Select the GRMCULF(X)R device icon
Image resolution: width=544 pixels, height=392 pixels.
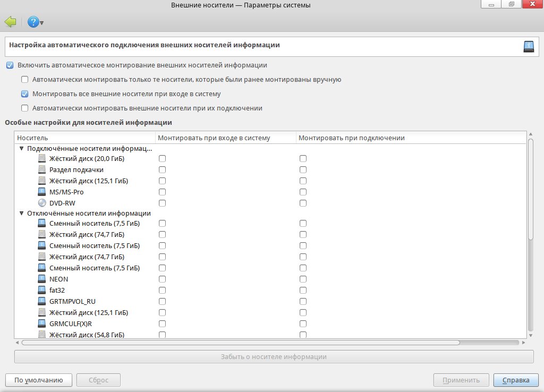(x=42, y=323)
